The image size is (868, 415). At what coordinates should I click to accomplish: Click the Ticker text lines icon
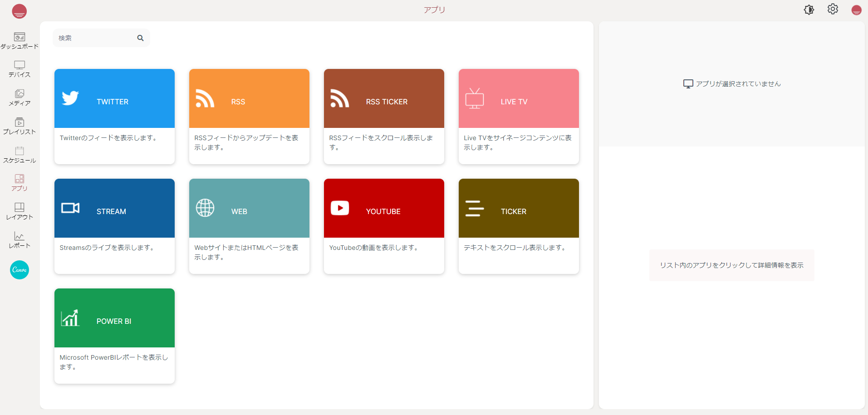475,208
